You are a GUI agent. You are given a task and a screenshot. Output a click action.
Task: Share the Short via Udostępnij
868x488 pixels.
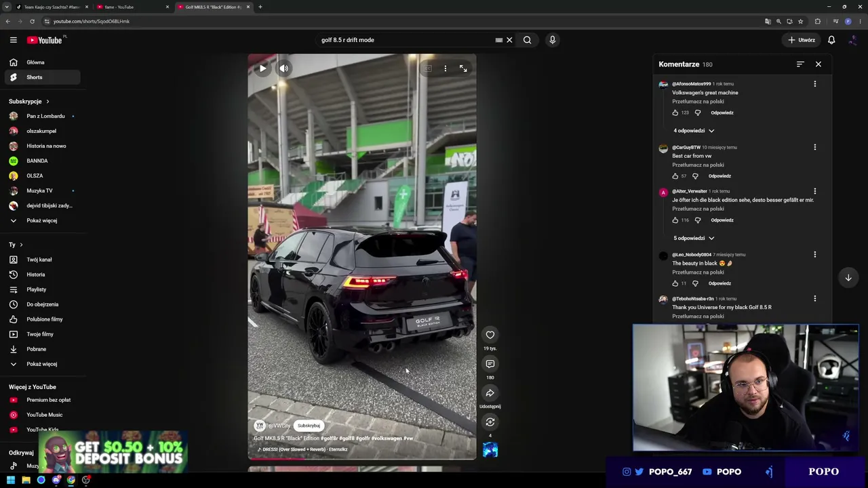coord(490,393)
